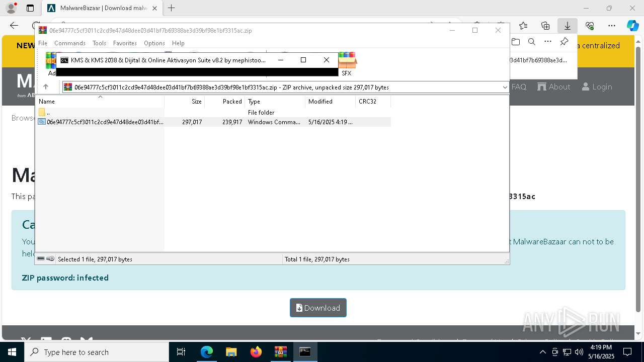
Task: Go up one folder level in WinRAR
Action: 46,87
